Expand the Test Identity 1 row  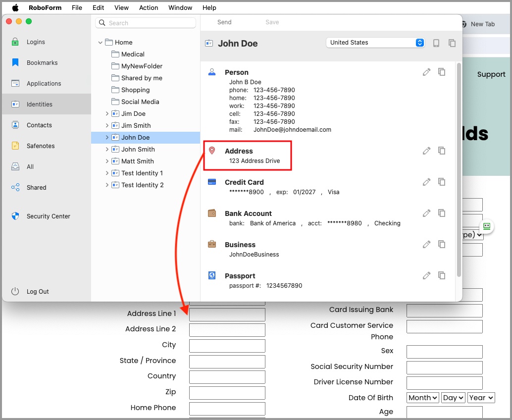tap(107, 173)
